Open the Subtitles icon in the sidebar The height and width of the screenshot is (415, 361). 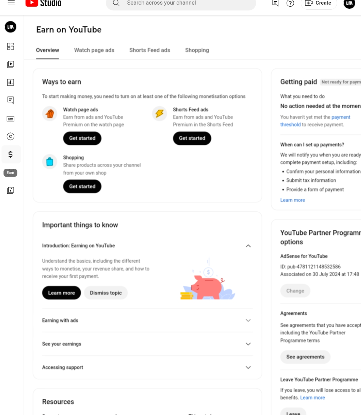tap(11, 119)
